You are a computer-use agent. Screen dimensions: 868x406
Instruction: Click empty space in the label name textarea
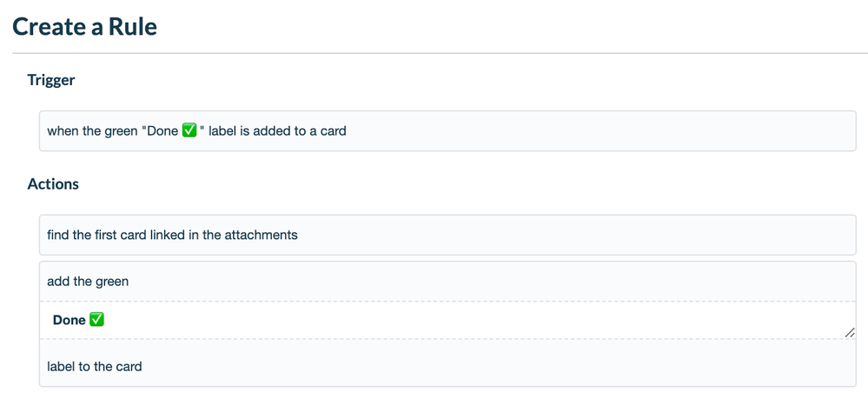click(478, 320)
